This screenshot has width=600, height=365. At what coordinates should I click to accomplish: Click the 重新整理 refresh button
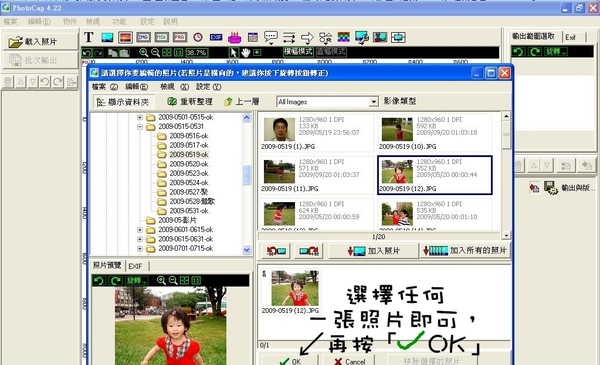pos(190,101)
